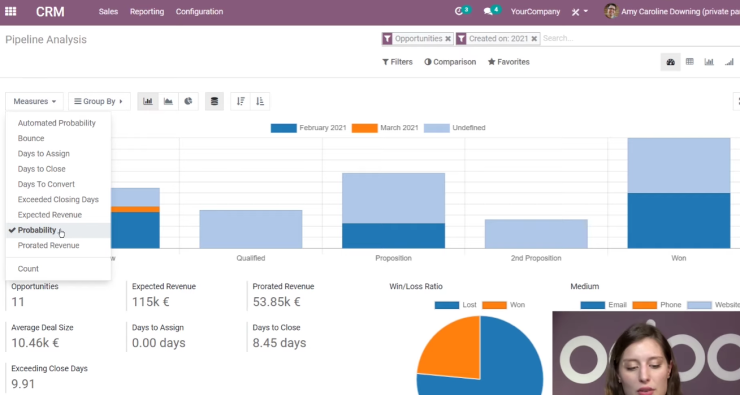Select line chart type icon
740x395 pixels.
pyautogui.click(x=168, y=101)
